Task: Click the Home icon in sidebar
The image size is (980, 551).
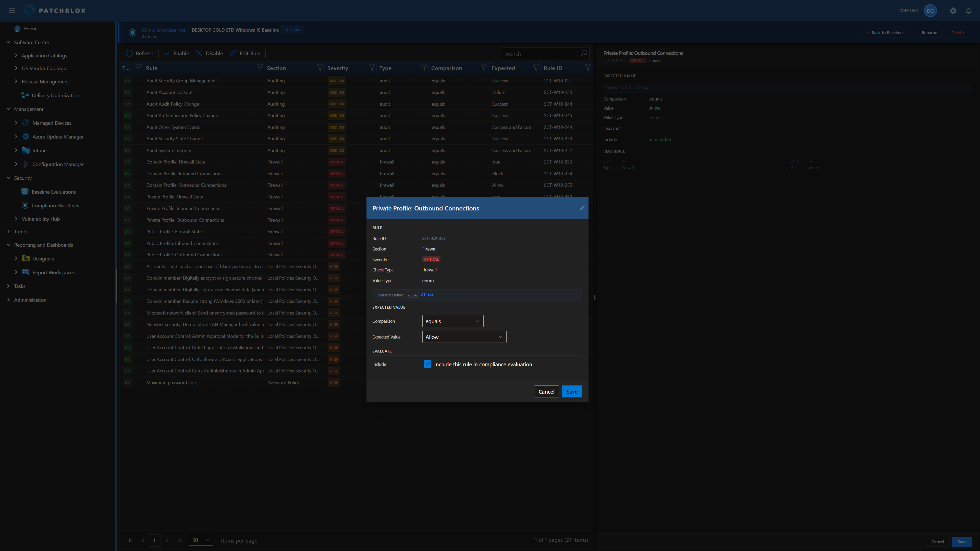Action: [x=17, y=29]
